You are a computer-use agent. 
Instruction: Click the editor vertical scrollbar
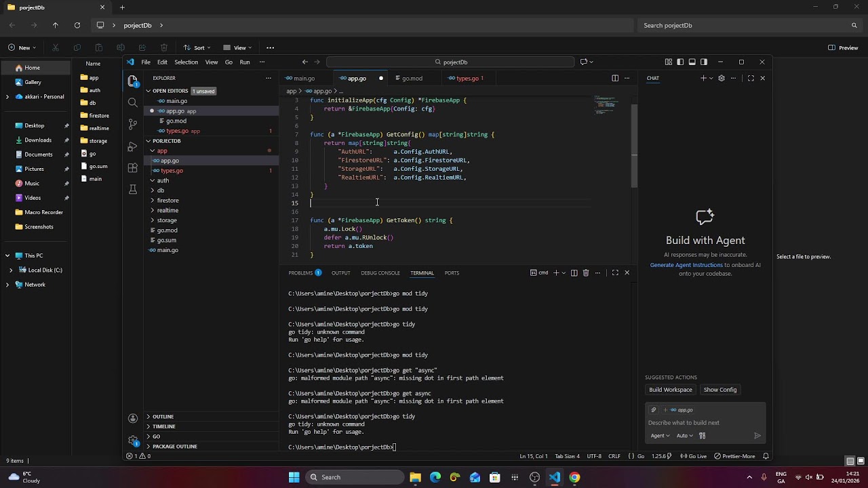click(x=634, y=146)
